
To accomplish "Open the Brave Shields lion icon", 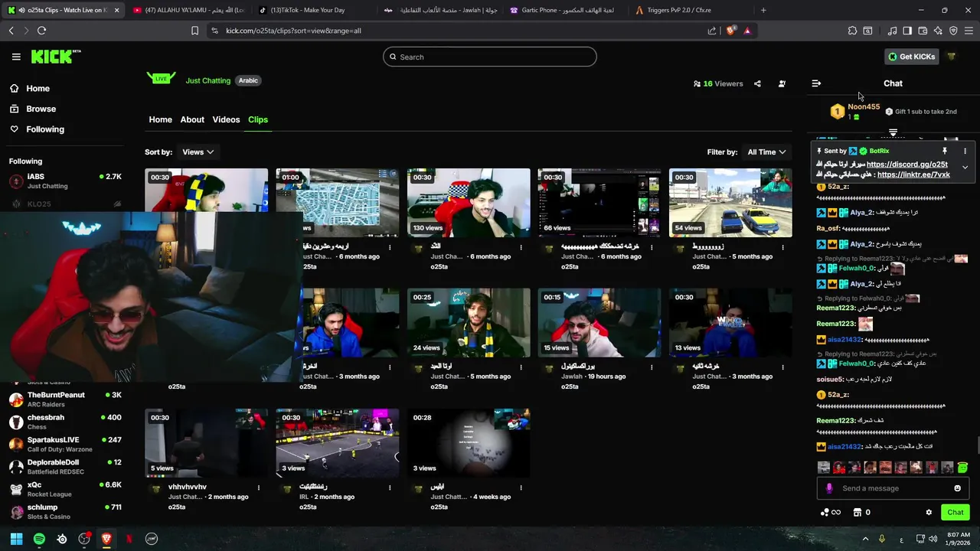I will coord(730,31).
